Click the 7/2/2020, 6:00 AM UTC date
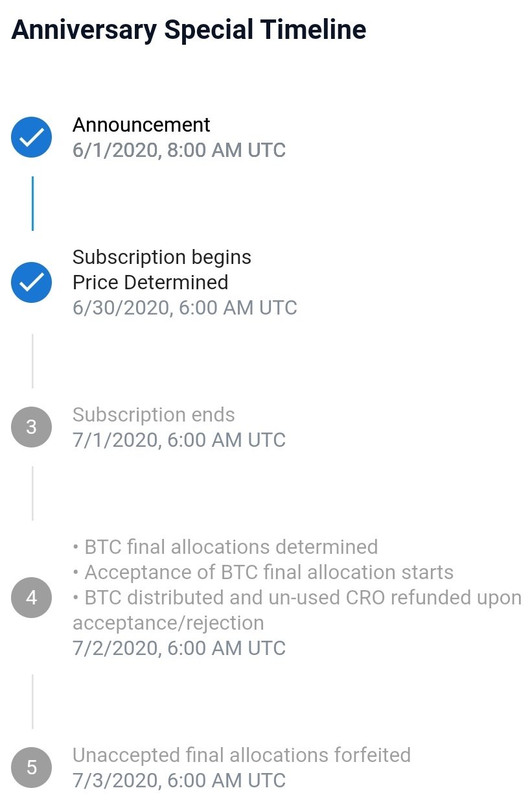 (179, 648)
